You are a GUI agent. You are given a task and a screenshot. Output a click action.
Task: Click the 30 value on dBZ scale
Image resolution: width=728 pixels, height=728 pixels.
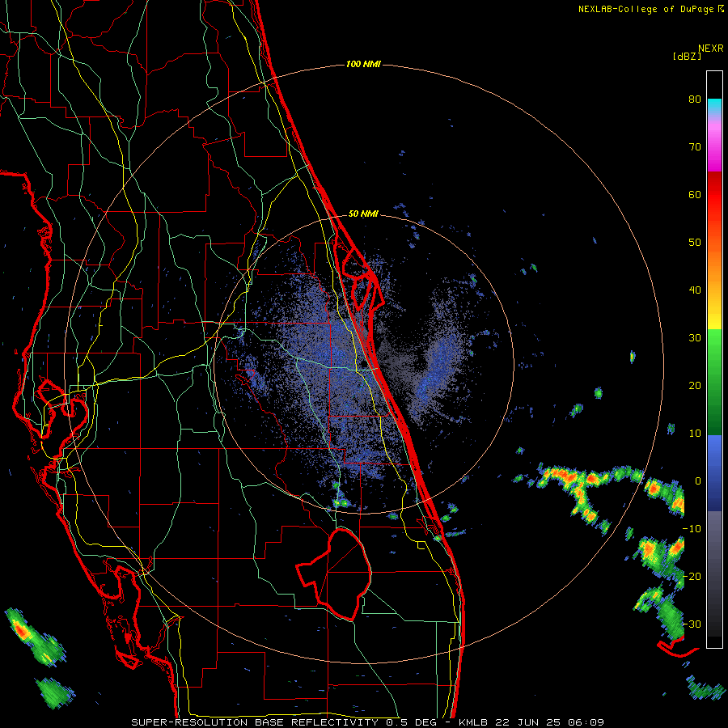[695, 338]
